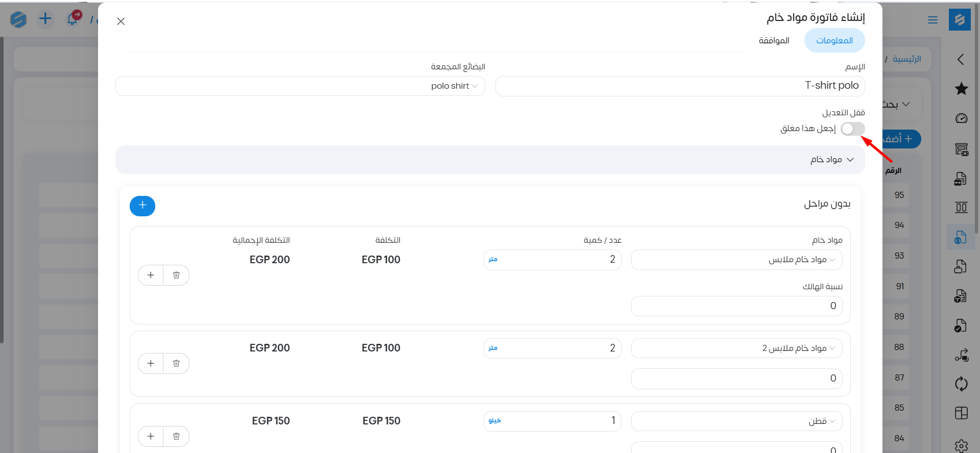The width and height of the screenshot is (980, 453).
Task: Click the hamburger menu icon
Action: click(933, 20)
